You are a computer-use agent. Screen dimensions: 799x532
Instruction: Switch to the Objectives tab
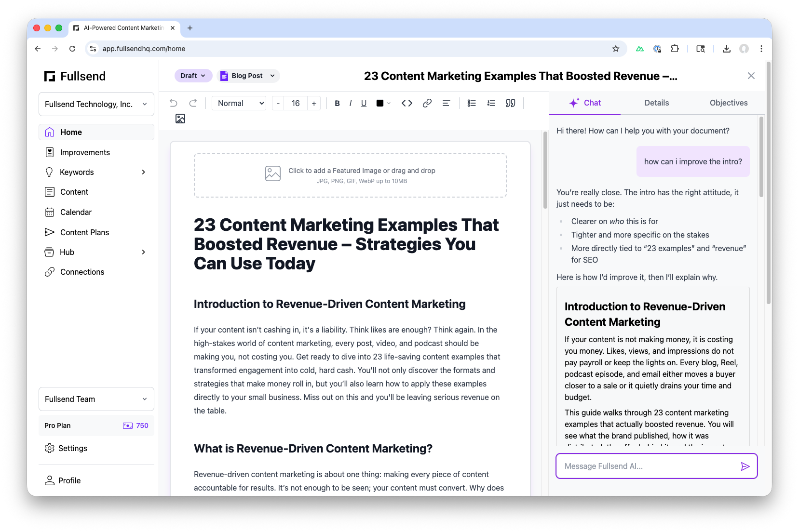[x=728, y=103]
